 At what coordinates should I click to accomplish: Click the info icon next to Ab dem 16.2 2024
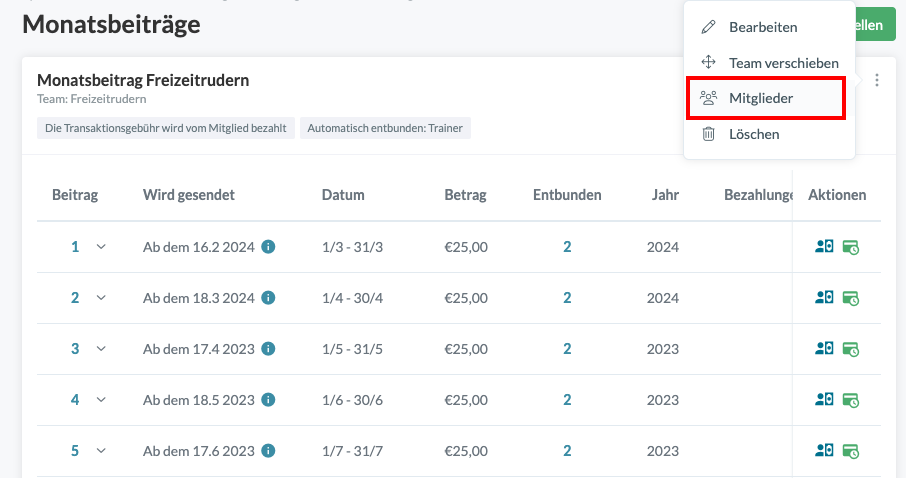click(x=268, y=246)
